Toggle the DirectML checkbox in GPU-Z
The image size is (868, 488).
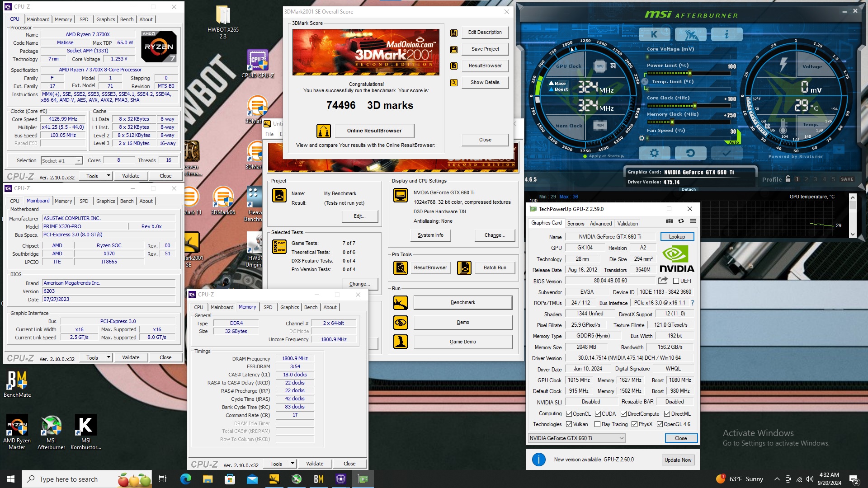click(x=667, y=414)
